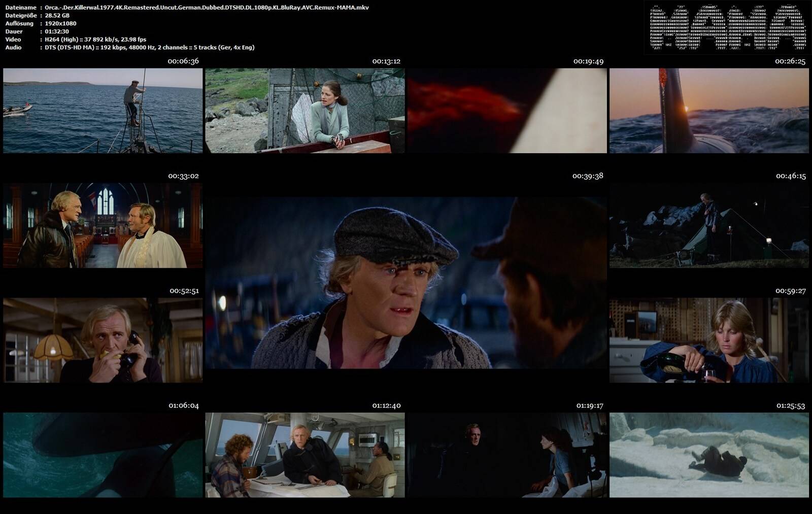Viewport: 812px width, 514px height.
Task: Open the ship bridge thumbnail at 01:12:40
Action: [305, 455]
